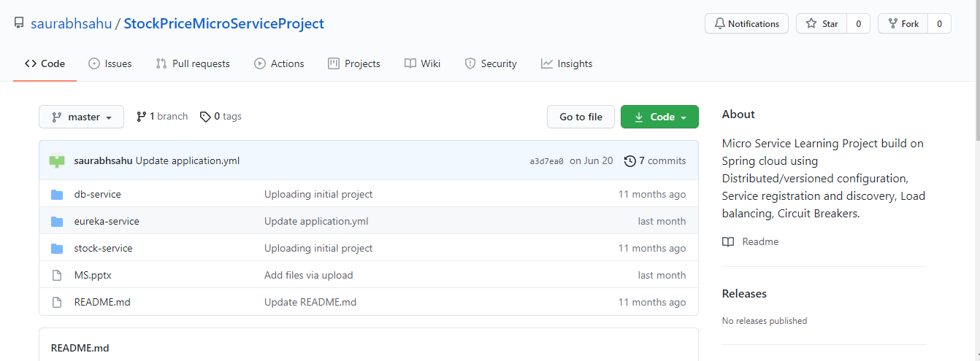Image resolution: width=980 pixels, height=361 pixels.
Task: Open the StockPriceMicroServiceProject repository link
Action: (x=224, y=23)
